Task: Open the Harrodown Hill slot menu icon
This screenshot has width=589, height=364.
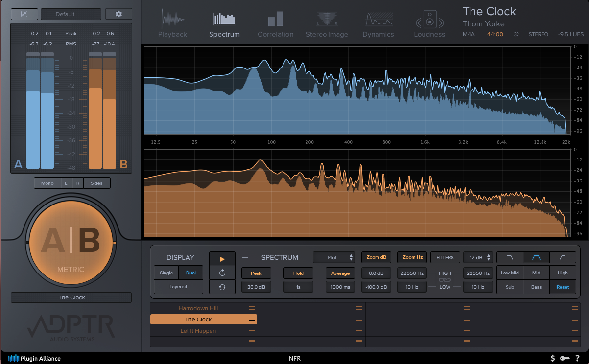Action: coord(252,308)
